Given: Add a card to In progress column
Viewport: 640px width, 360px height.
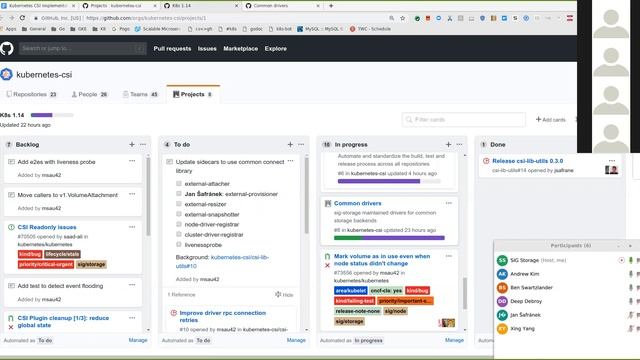Looking at the screenshot, I should (x=448, y=144).
